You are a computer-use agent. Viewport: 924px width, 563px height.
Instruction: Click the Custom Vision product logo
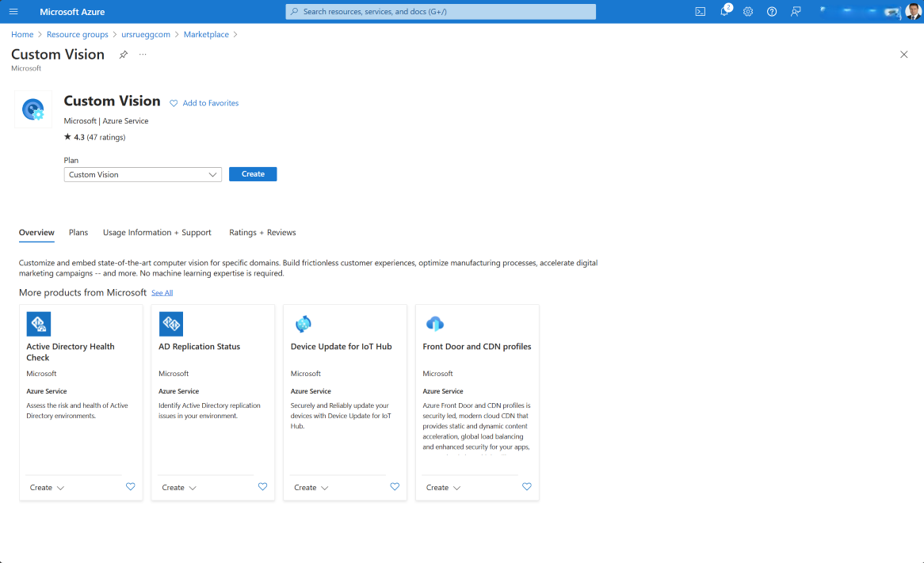click(33, 109)
